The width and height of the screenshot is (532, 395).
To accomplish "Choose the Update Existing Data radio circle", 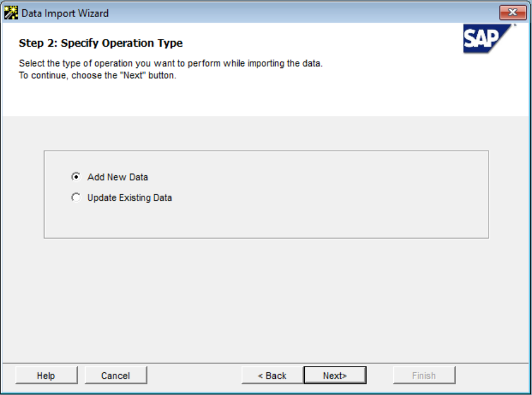I will [76, 197].
